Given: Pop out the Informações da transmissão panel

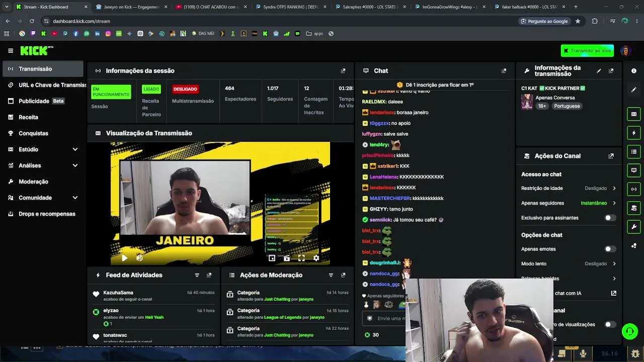Looking at the screenshot, I should point(611,71).
